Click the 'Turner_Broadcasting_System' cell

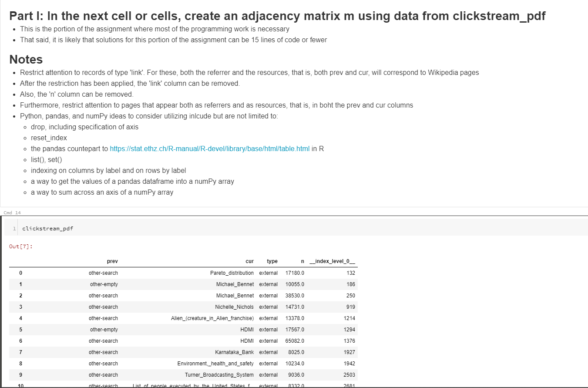point(219,375)
